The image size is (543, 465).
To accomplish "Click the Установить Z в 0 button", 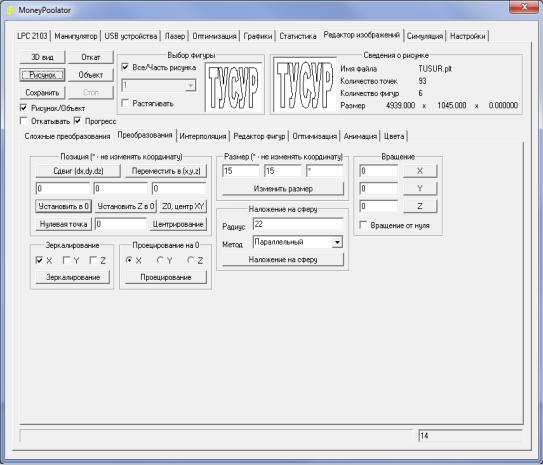I will click(x=126, y=206).
